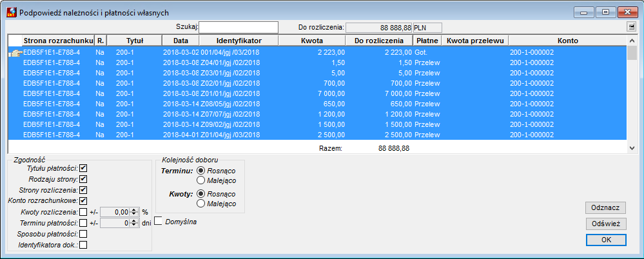Image resolution: width=644 pixels, height=259 pixels.
Task: Sort by Identyfikator column header
Action: tap(239, 41)
